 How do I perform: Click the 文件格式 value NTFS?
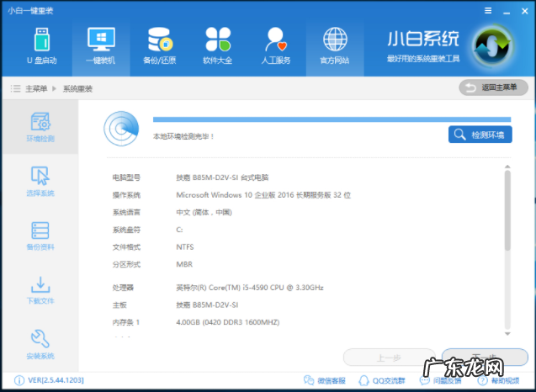[x=185, y=246]
